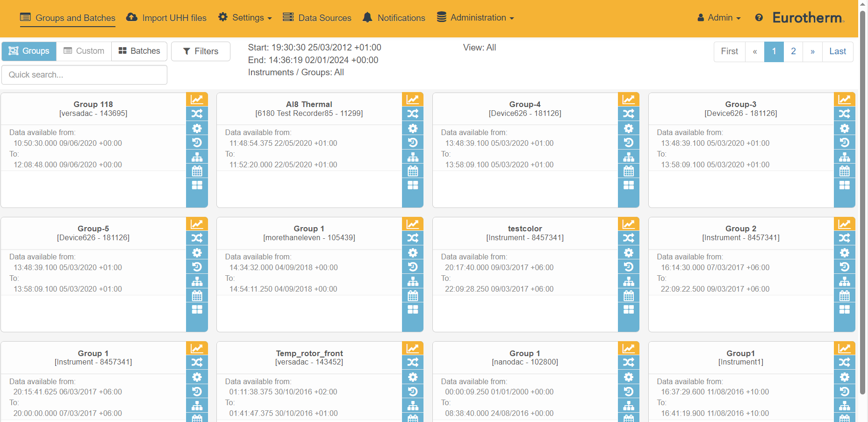Open chart icon for Group 118

point(197,99)
